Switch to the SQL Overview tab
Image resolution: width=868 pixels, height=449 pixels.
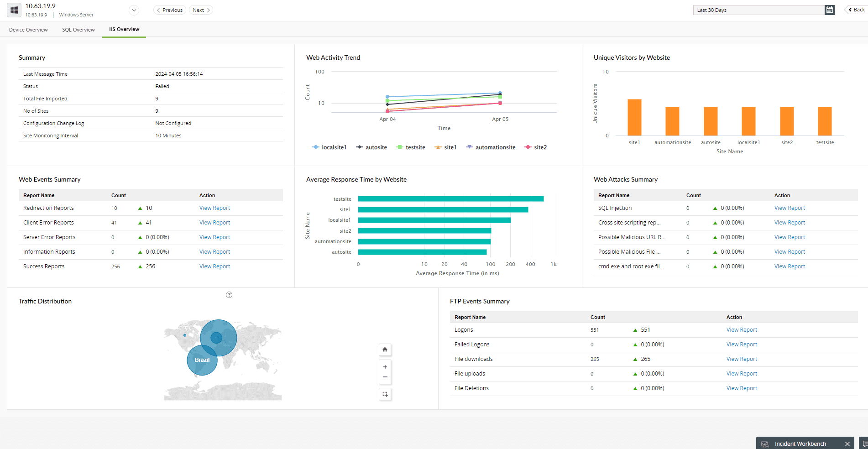pos(78,30)
